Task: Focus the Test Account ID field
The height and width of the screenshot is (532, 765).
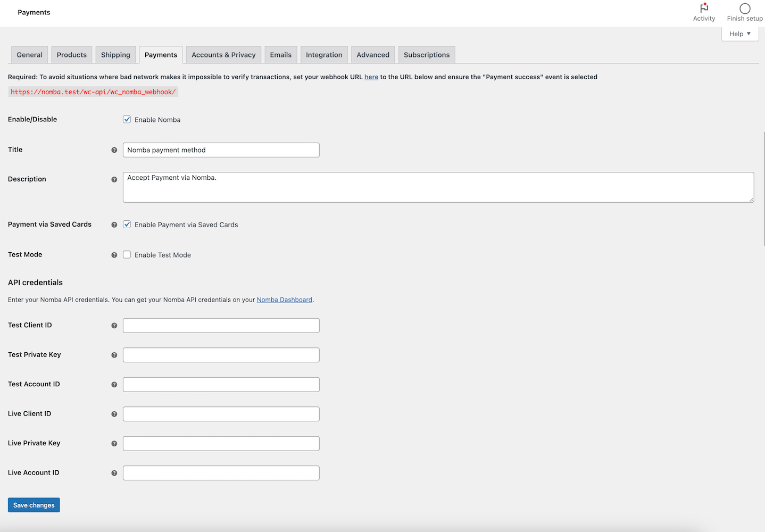Action: pyautogui.click(x=221, y=385)
